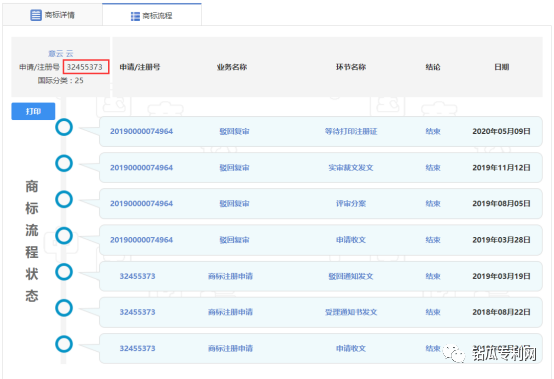This screenshot has width=554, height=379.
Task: Click the date 2019年11月12日
Action: pos(501,167)
